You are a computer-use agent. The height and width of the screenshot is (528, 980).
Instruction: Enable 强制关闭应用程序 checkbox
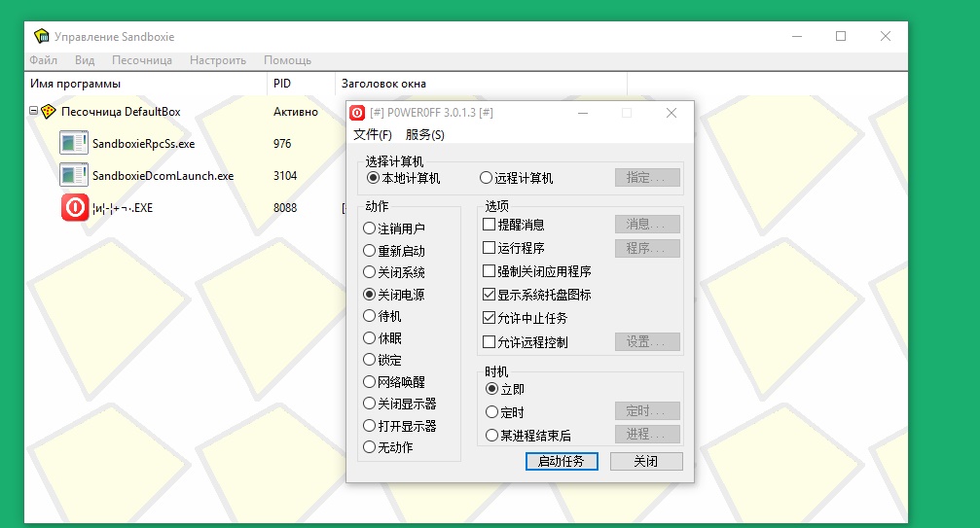click(537, 271)
